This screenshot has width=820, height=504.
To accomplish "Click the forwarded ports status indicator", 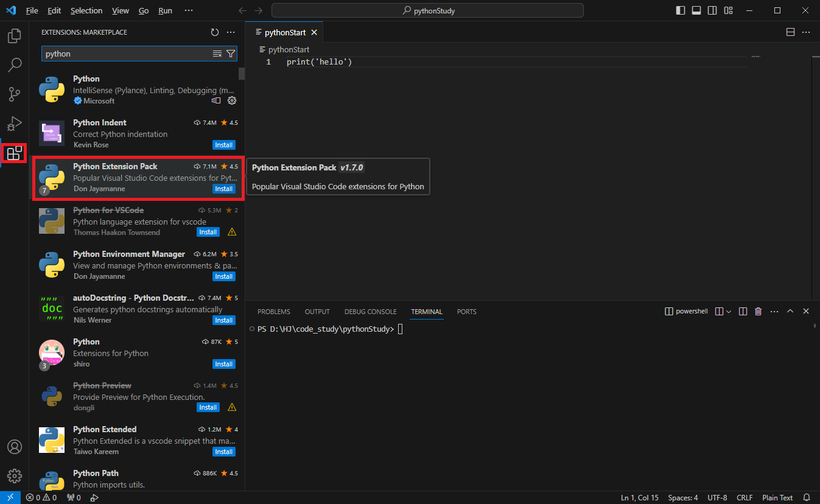I will pyautogui.click(x=74, y=498).
